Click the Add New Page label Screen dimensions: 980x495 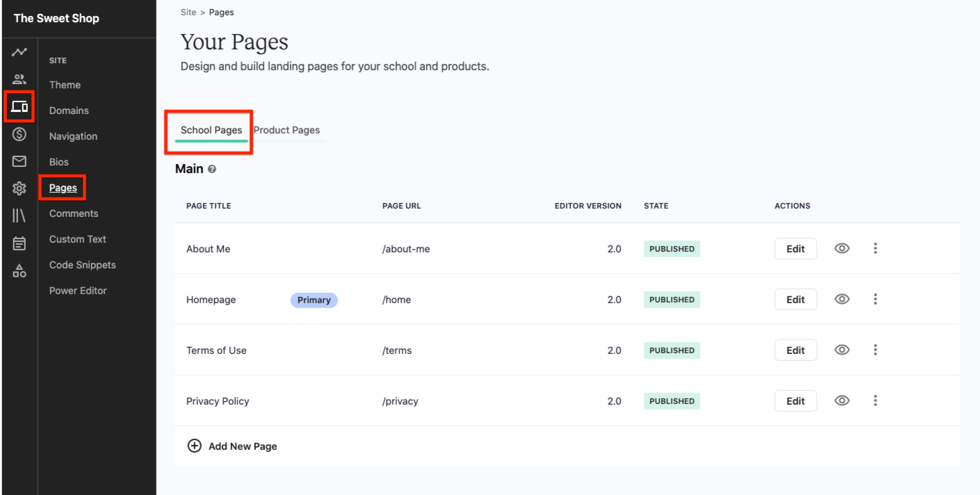pos(243,446)
